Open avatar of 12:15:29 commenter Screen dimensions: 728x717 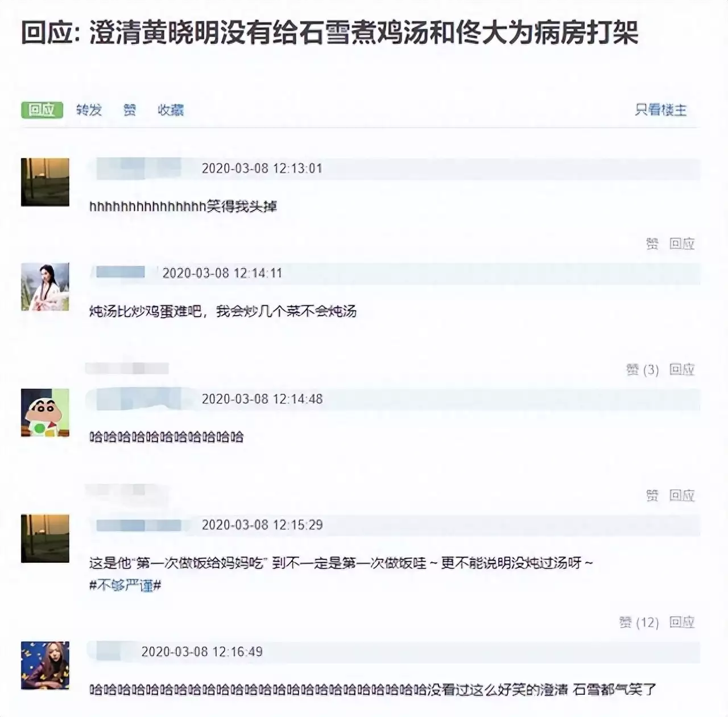[x=45, y=538]
